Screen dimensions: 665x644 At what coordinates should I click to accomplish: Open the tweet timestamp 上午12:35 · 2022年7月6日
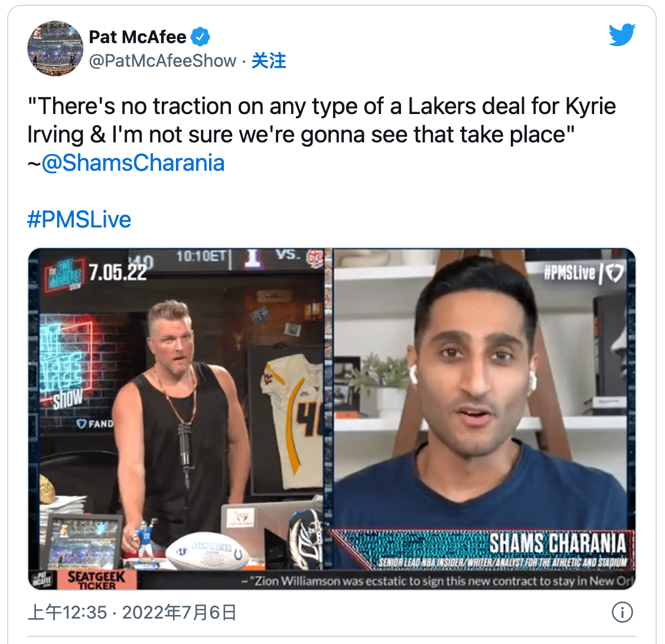pos(132,613)
